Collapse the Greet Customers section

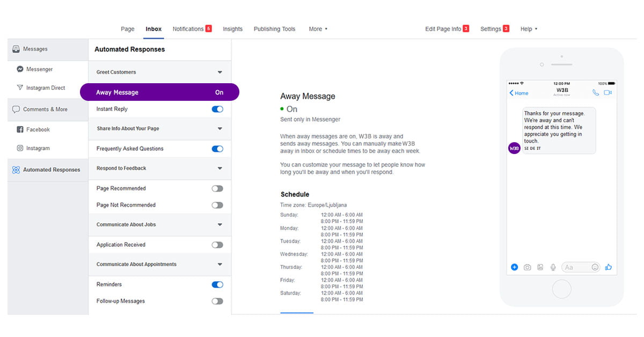pos(219,72)
